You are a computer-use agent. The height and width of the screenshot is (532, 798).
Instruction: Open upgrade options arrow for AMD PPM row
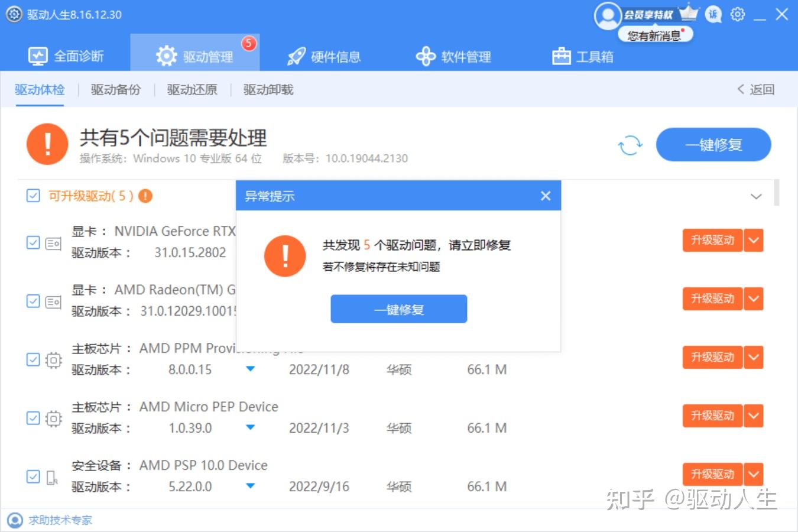tap(754, 358)
